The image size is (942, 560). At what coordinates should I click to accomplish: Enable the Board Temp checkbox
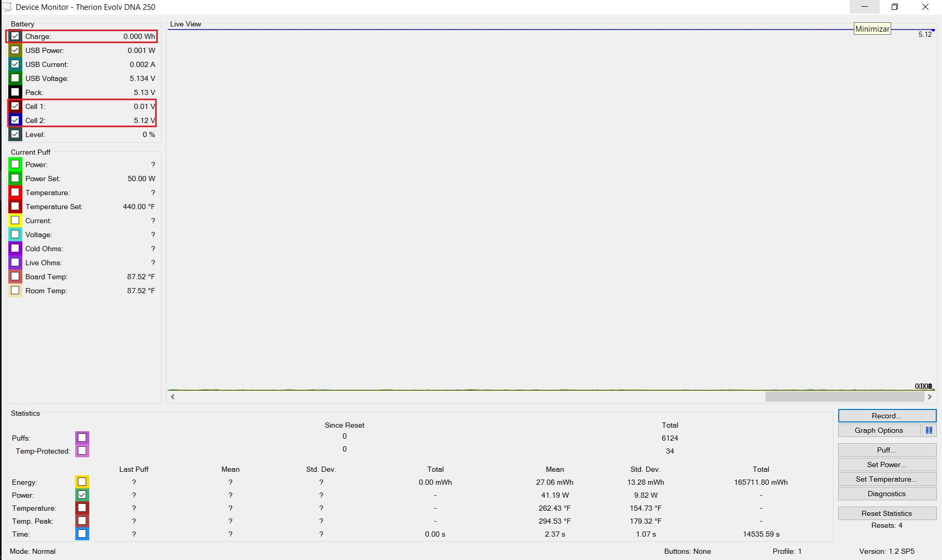coord(15,277)
